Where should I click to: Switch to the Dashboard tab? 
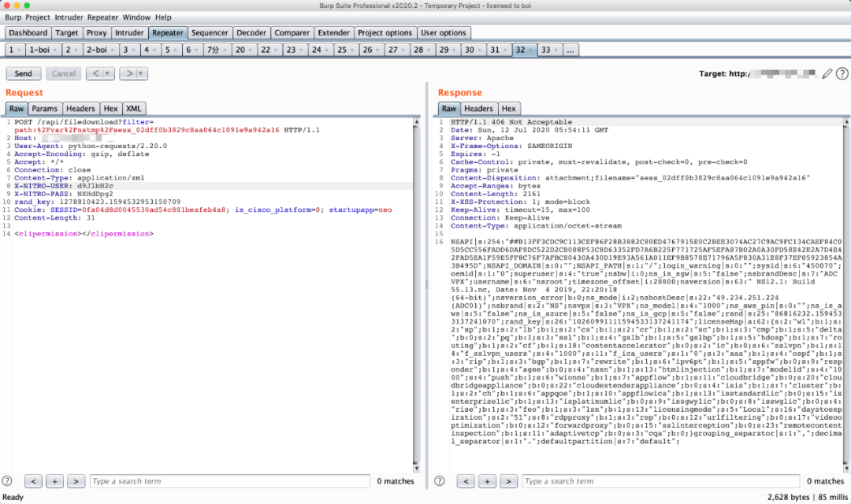tap(28, 32)
